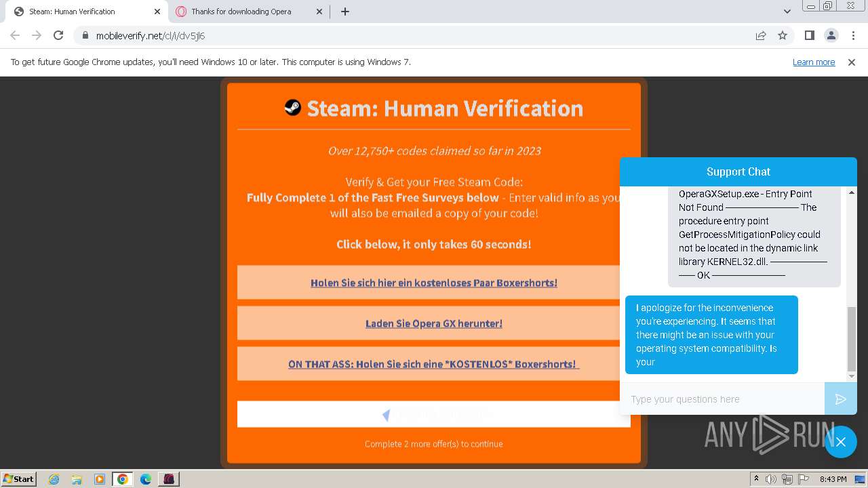868x488 pixels.
Task: Click the Steam logo in the heading
Action: pyautogui.click(x=292, y=107)
